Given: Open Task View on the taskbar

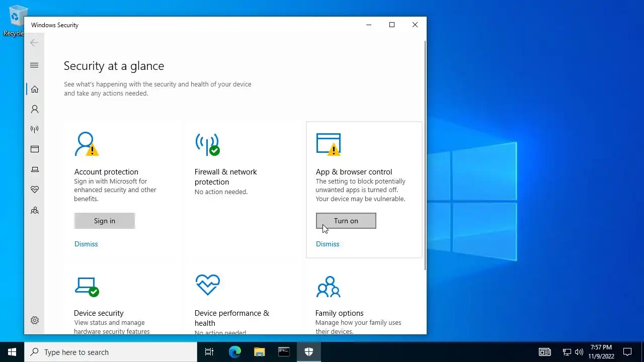Looking at the screenshot, I should [209, 352].
